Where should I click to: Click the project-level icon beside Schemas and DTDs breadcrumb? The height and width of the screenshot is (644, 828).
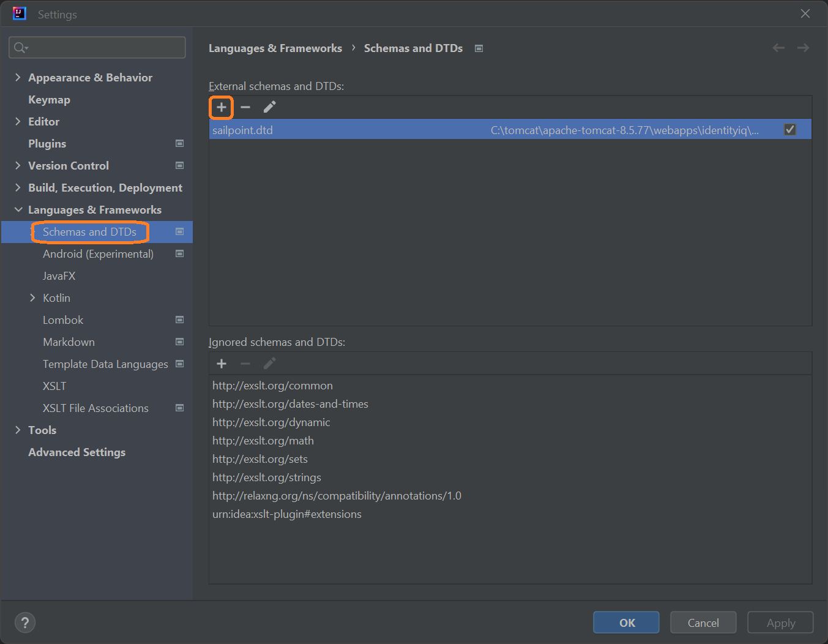click(x=479, y=48)
